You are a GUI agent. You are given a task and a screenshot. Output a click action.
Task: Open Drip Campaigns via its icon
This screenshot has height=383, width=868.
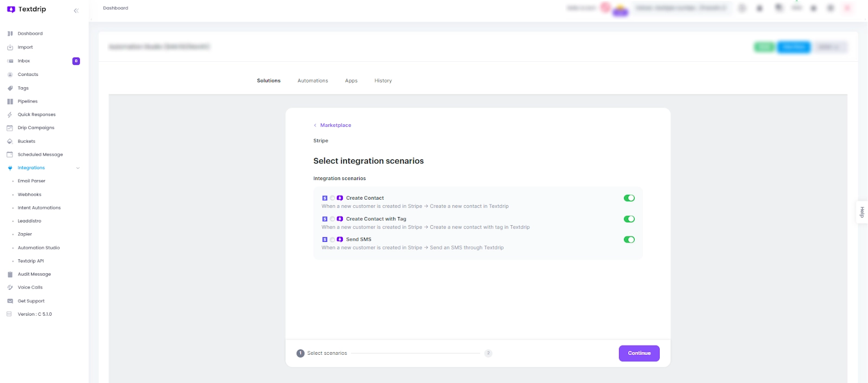10,128
